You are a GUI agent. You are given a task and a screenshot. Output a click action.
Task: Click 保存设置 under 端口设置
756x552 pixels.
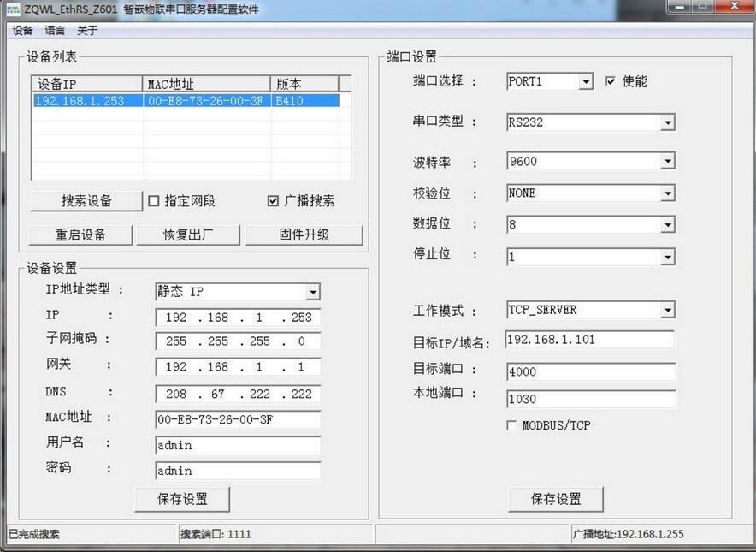pyautogui.click(x=556, y=499)
